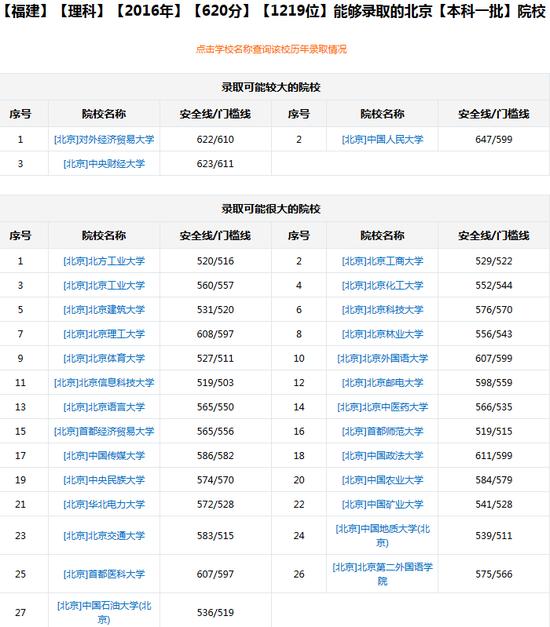
Task: Open the 中国地质大学(北京) link
Action: click(x=382, y=535)
